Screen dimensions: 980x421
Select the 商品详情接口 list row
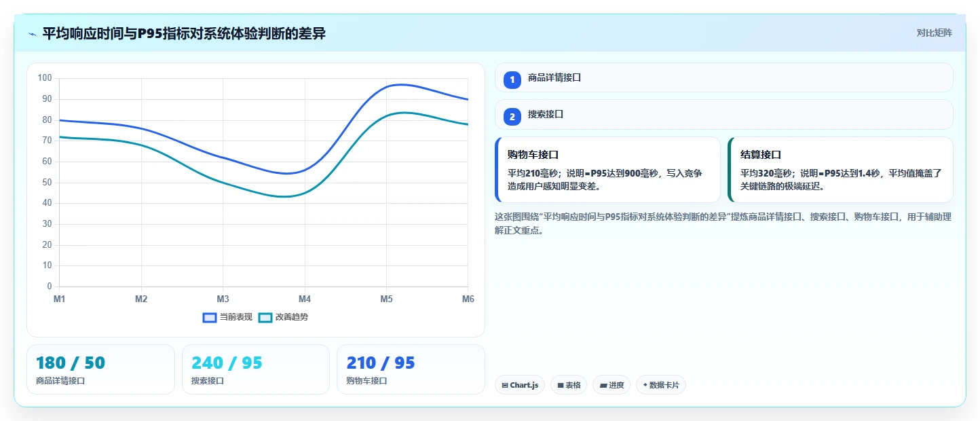[724, 77]
